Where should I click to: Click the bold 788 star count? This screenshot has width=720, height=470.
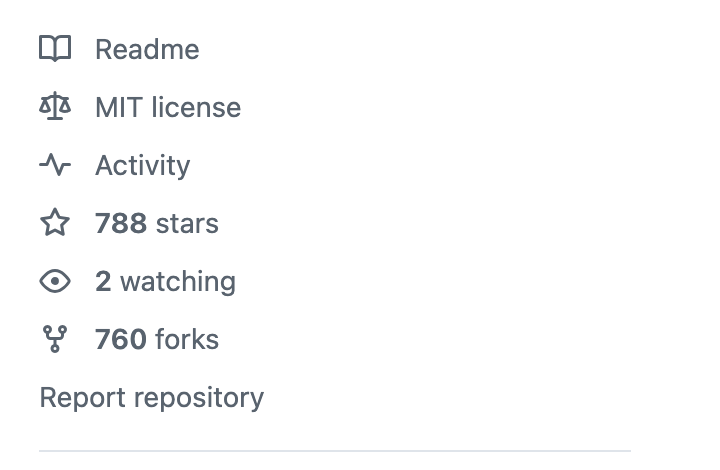tap(121, 223)
